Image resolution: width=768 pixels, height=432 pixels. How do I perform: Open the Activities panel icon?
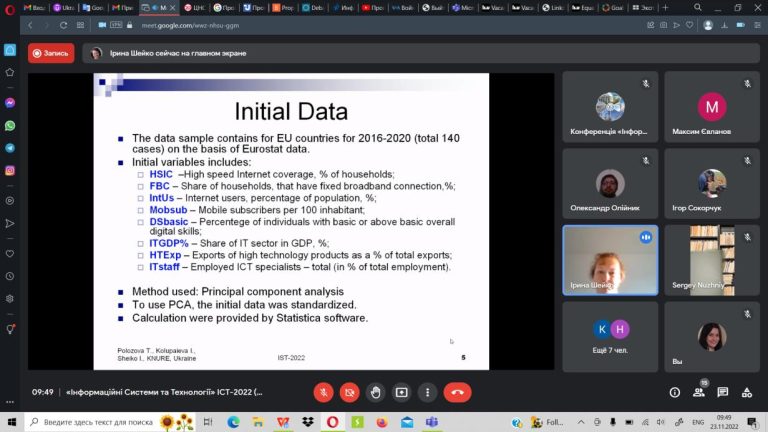point(746,392)
